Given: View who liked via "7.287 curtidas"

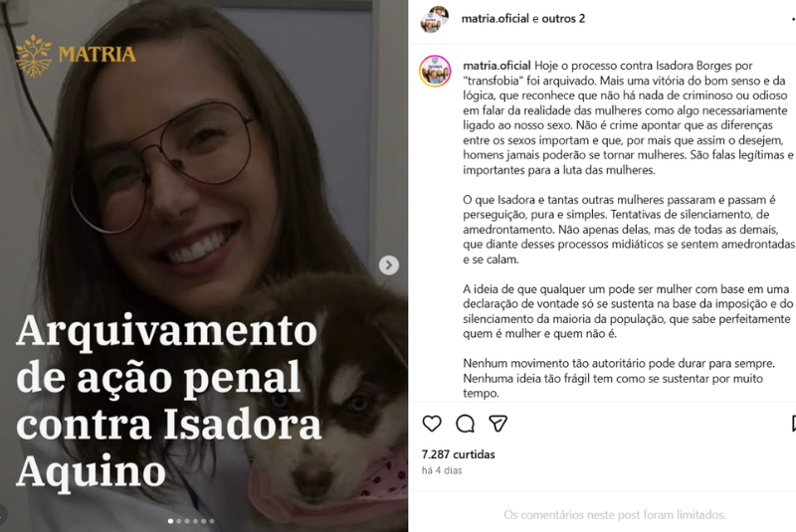Looking at the screenshot, I should point(458,454).
